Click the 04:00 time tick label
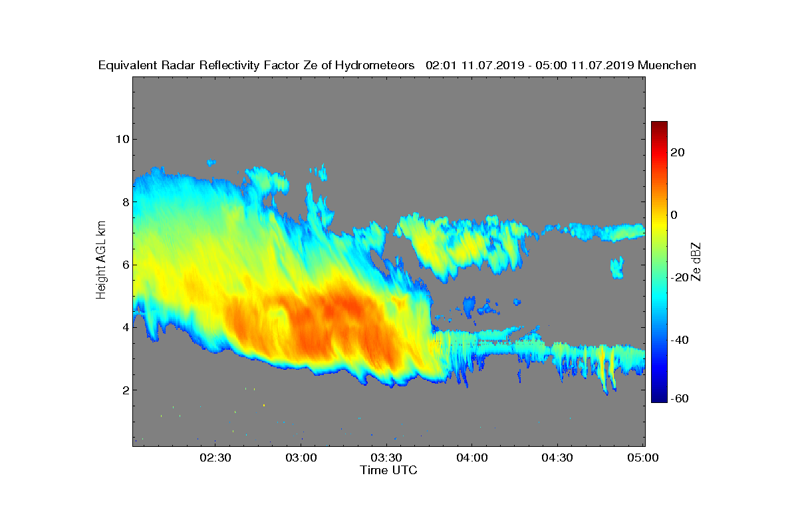798x532 pixels. coord(472,458)
